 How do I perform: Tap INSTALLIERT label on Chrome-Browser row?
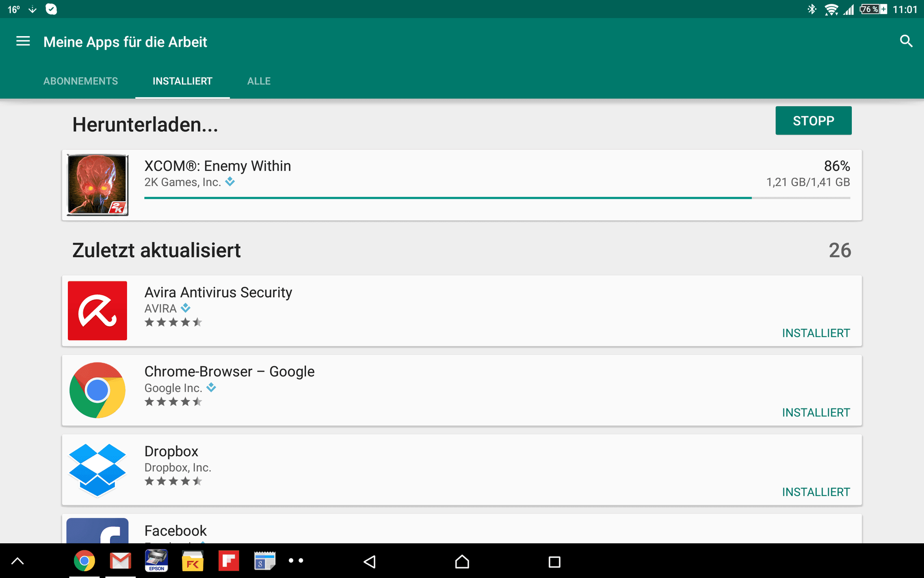tap(816, 412)
